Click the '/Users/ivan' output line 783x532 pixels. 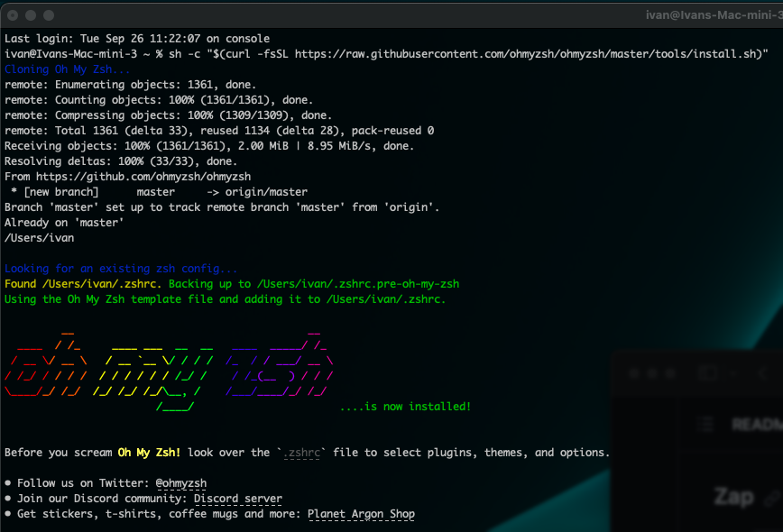pyautogui.click(x=40, y=238)
